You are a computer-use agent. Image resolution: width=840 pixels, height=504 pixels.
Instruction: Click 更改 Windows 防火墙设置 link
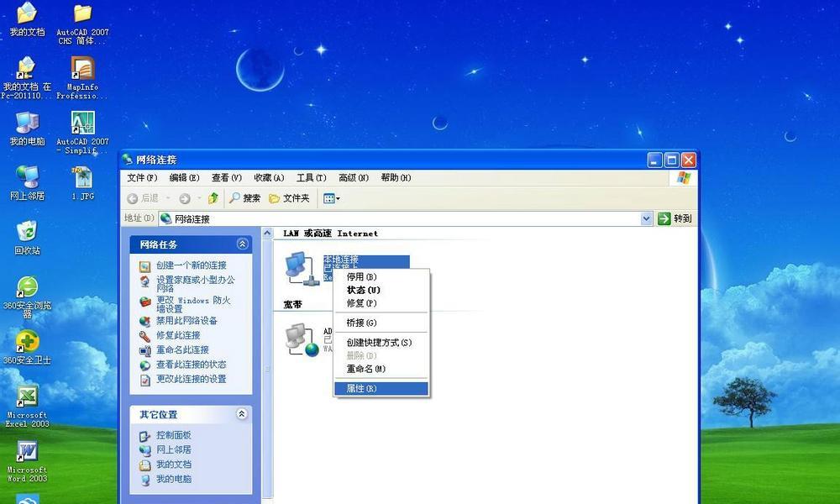193,305
